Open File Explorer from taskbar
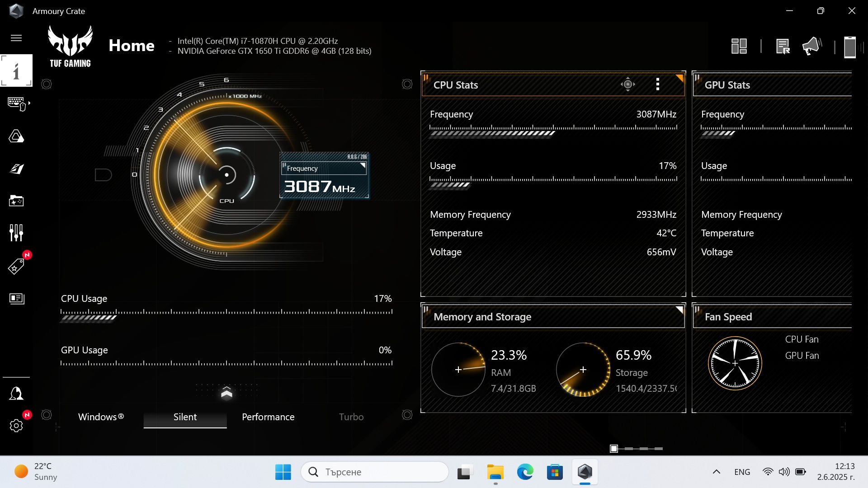868x488 pixels. (x=495, y=472)
